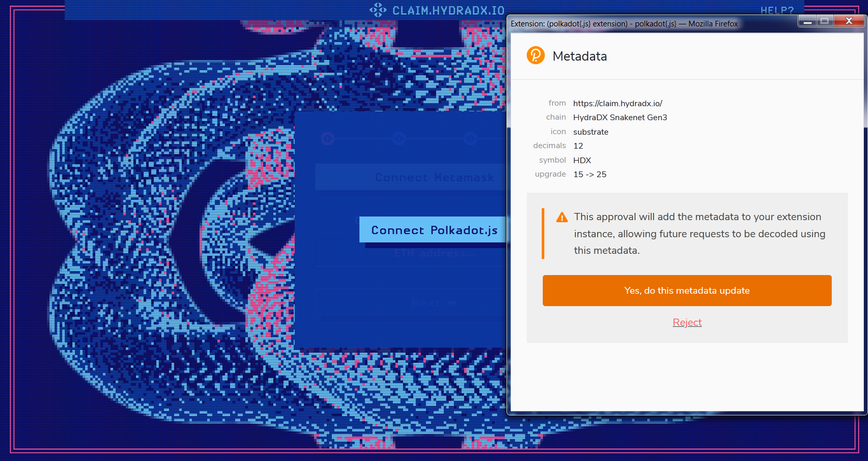Click the HDX symbol value
Image resolution: width=868 pixels, height=461 pixels.
point(582,161)
